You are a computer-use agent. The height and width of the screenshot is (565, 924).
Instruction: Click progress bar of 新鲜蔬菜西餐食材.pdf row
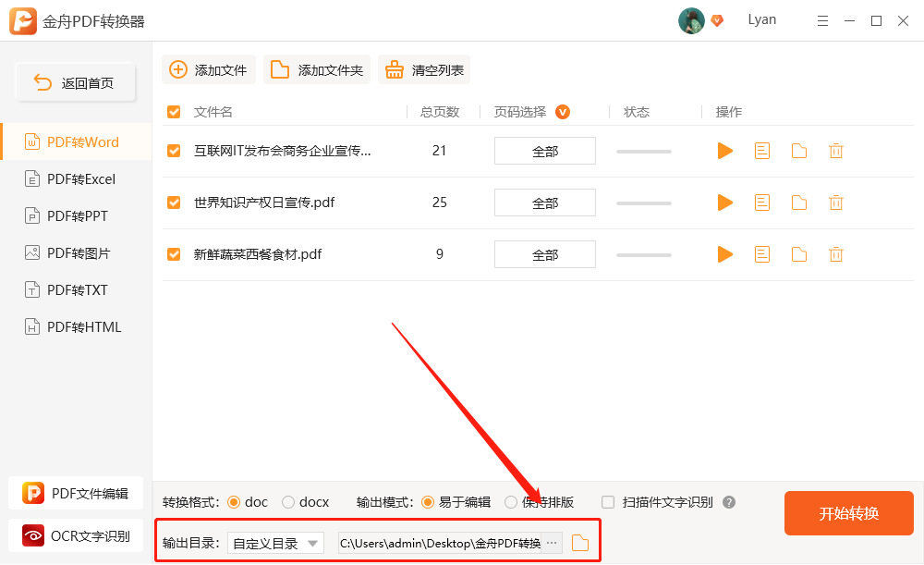coord(644,255)
